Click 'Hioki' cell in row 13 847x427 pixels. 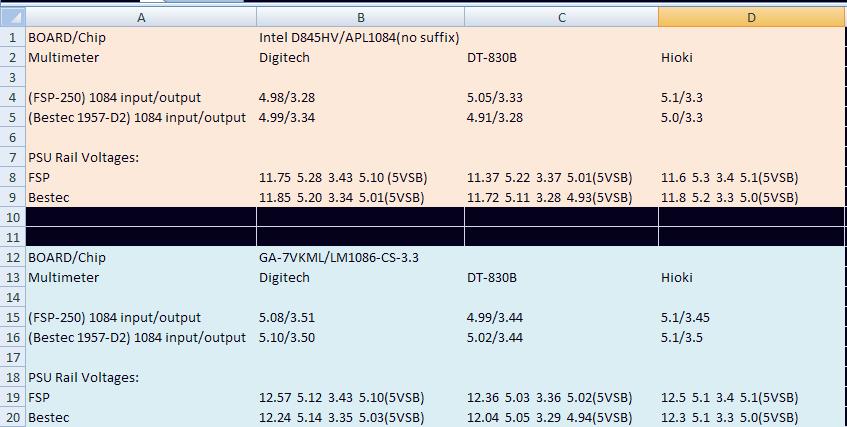tap(752, 277)
